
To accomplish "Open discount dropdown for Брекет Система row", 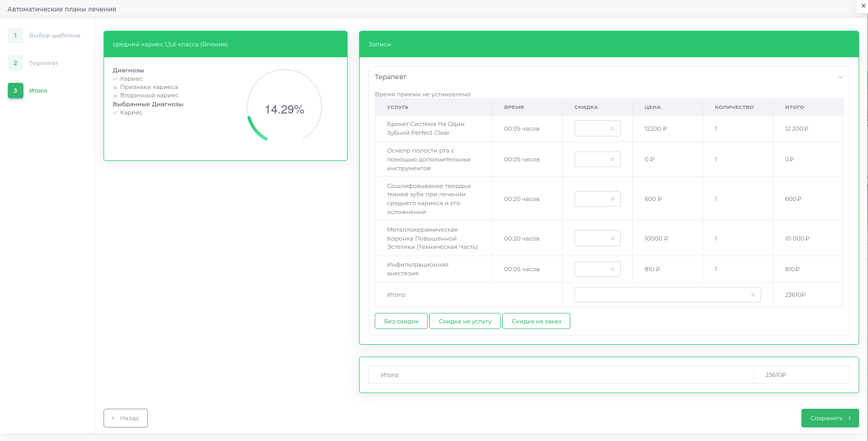I will [597, 129].
